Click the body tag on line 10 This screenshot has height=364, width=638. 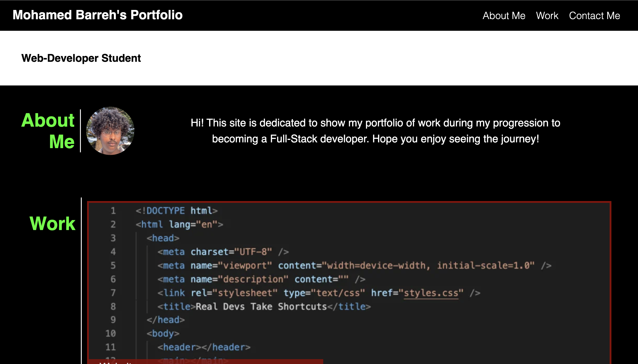tap(163, 333)
